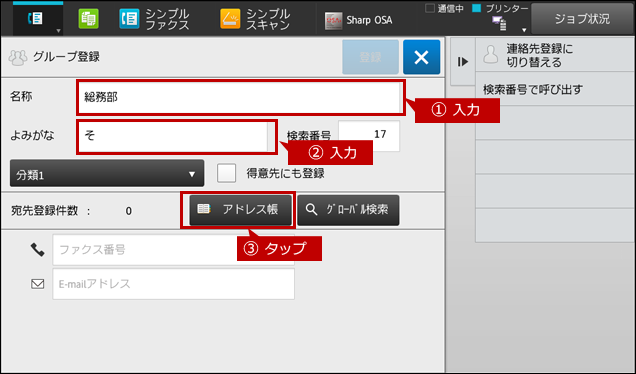
Task: Choose 連絡先登録に切り替える option
Action: pos(555,55)
